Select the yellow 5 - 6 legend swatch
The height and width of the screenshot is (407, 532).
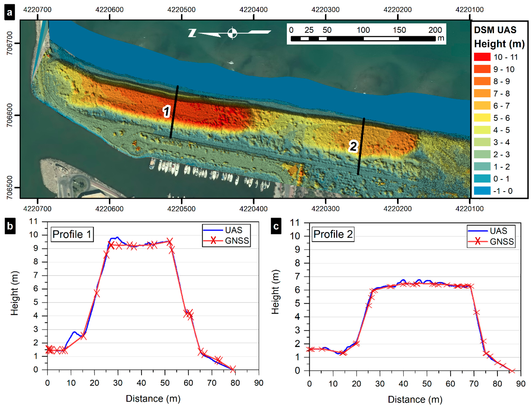[x=482, y=118]
